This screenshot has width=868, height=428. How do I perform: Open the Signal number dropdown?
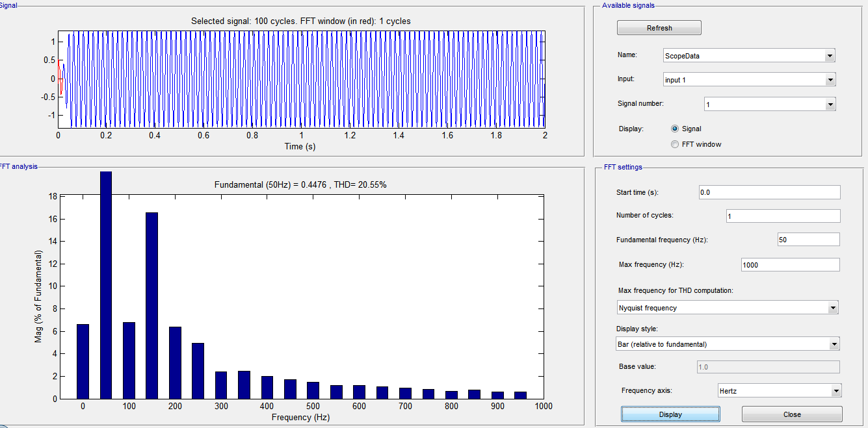coord(769,104)
